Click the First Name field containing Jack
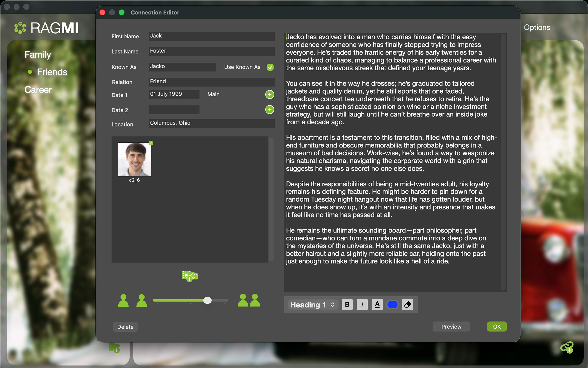The image size is (588, 368). tap(212, 36)
